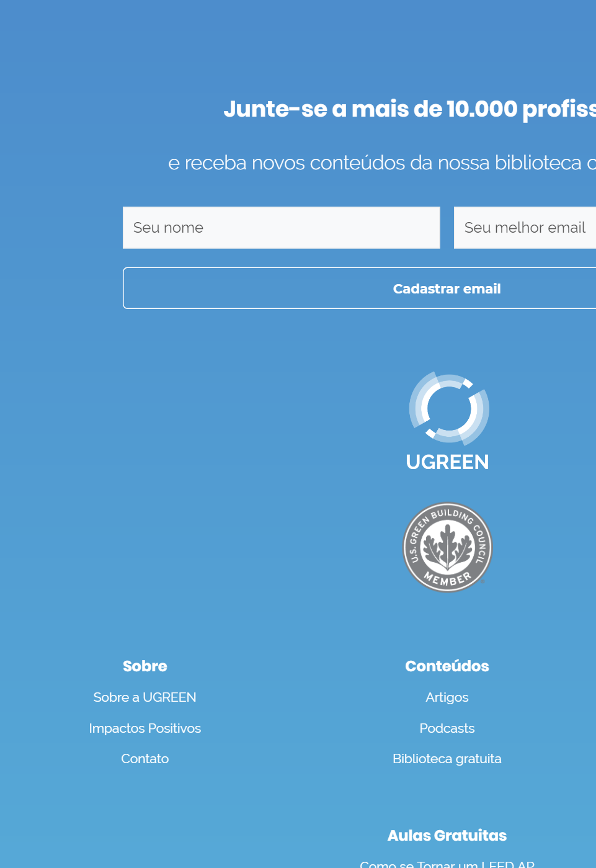Click the 'Sobre' footer heading
The image size is (596, 868).
pos(145,666)
